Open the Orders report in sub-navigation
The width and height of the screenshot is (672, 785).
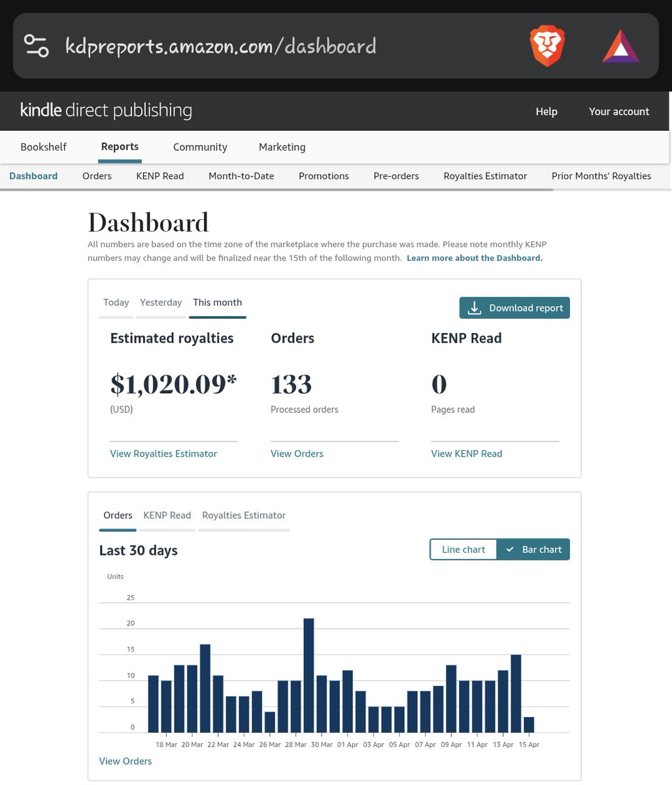[x=97, y=176]
